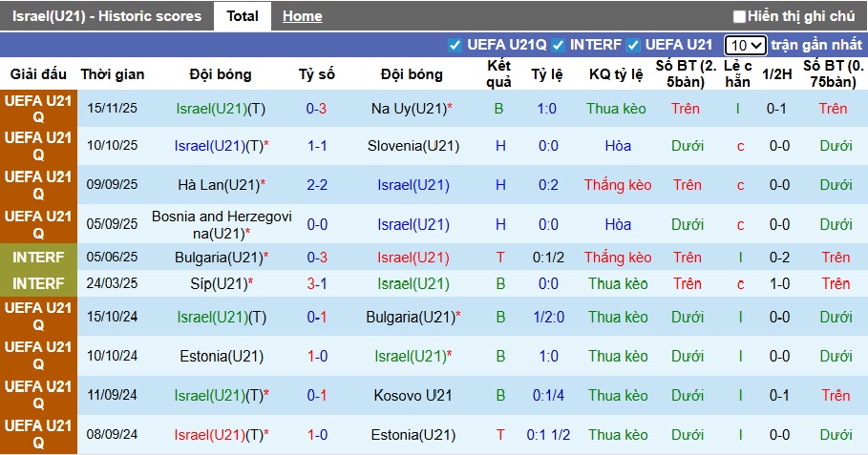Viewport: 868px width, 455px height.
Task: Click the Kết quả column header
Action: 498,73
